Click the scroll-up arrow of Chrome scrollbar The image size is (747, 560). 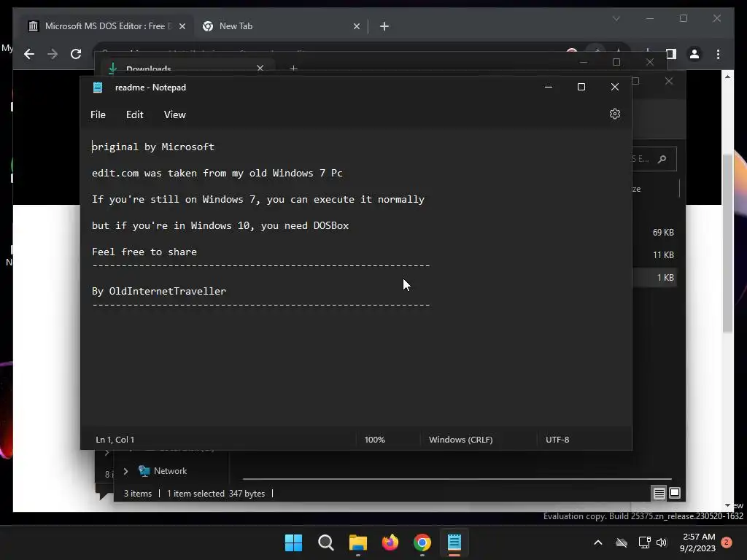click(727, 77)
